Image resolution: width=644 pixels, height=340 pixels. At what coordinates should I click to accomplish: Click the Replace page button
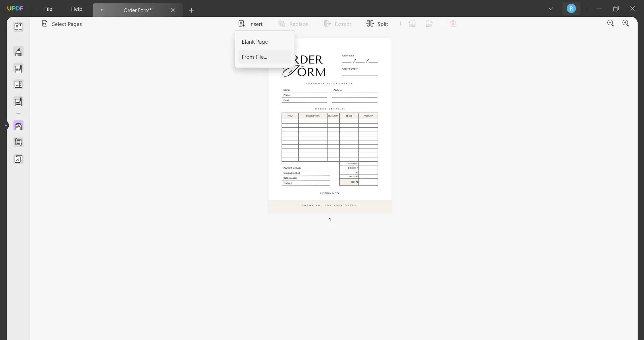click(x=293, y=24)
